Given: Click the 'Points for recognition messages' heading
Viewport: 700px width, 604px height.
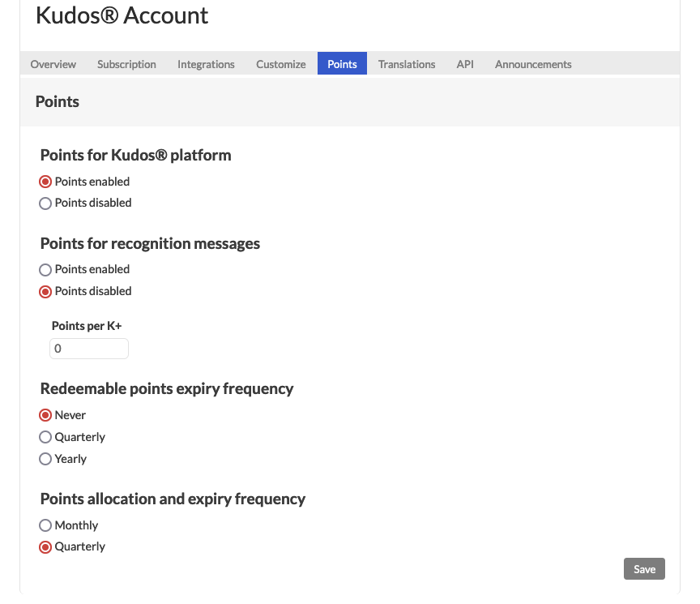Looking at the screenshot, I should tap(150, 243).
